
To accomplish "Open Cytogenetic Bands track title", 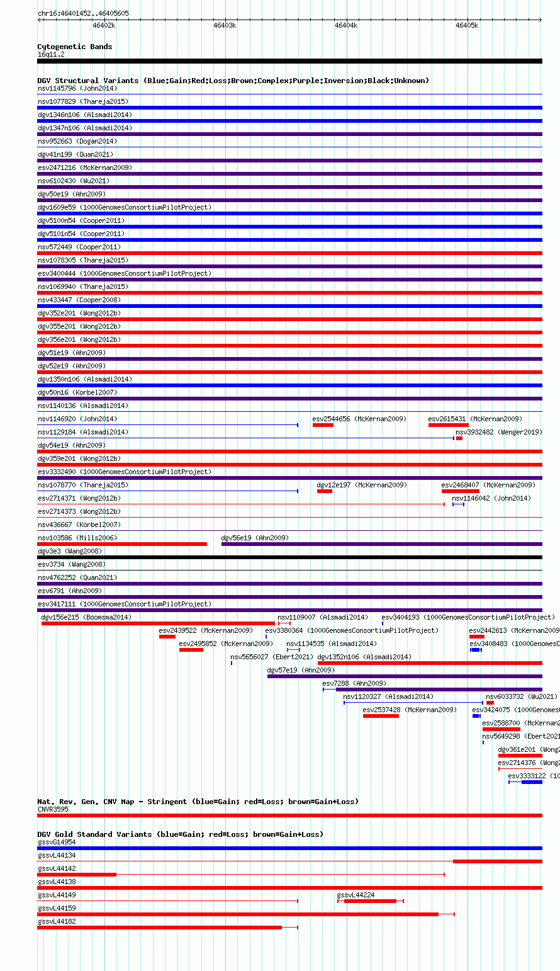I will 75,47.
